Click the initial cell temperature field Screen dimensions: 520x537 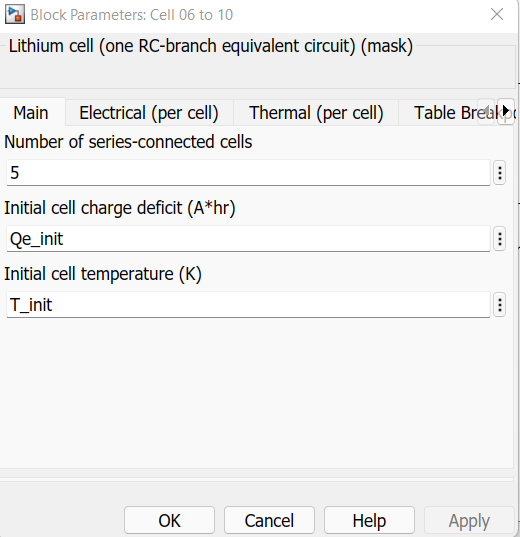(x=248, y=305)
